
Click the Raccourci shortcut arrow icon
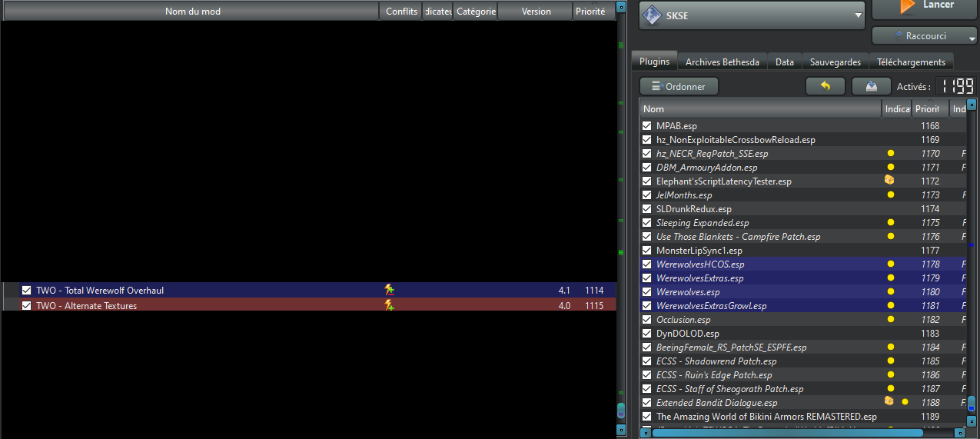(x=898, y=35)
